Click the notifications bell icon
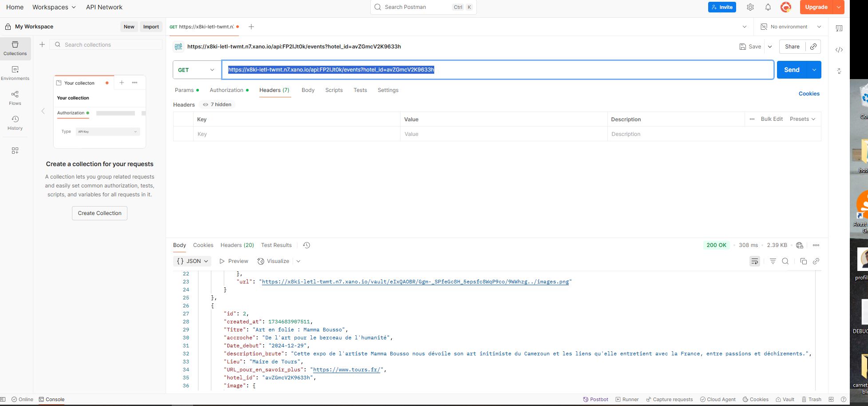This screenshot has width=868, height=406. click(x=768, y=7)
